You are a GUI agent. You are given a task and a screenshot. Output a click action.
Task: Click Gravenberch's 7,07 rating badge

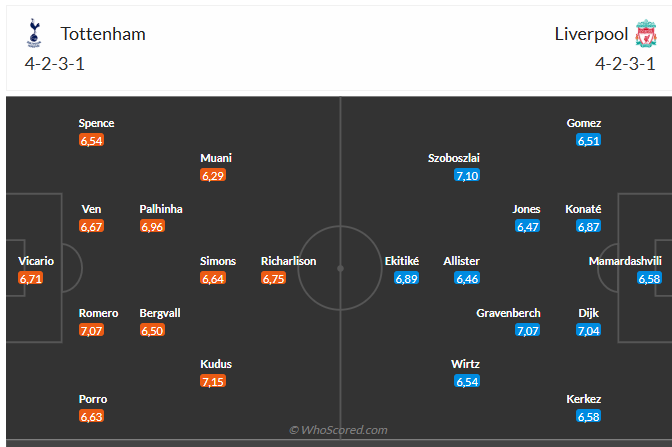click(x=527, y=330)
